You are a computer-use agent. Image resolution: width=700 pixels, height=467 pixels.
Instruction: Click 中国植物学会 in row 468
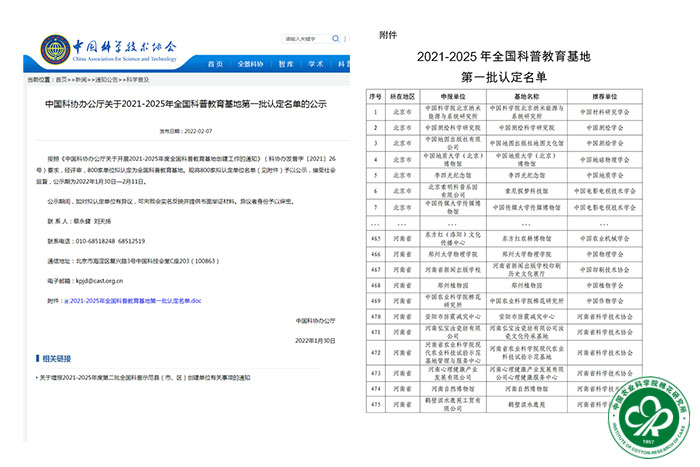(x=605, y=286)
